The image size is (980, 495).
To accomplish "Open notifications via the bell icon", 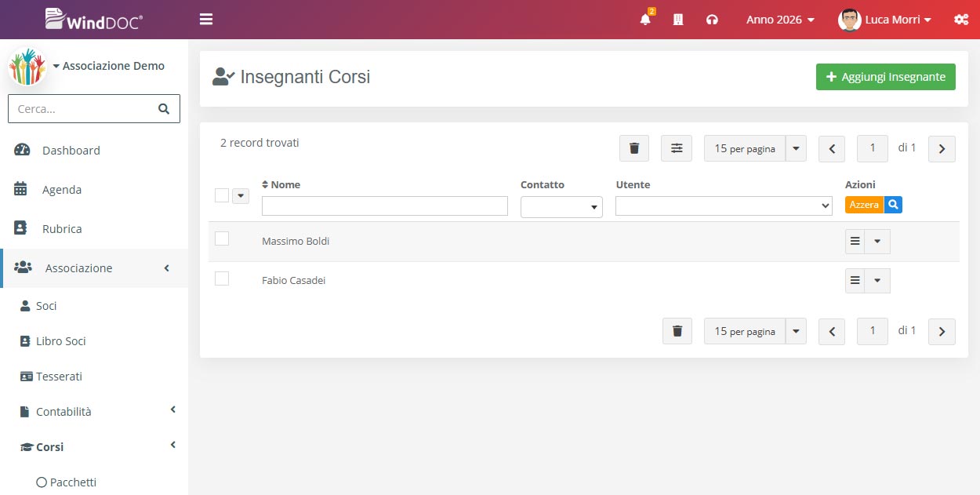I will click(x=644, y=19).
